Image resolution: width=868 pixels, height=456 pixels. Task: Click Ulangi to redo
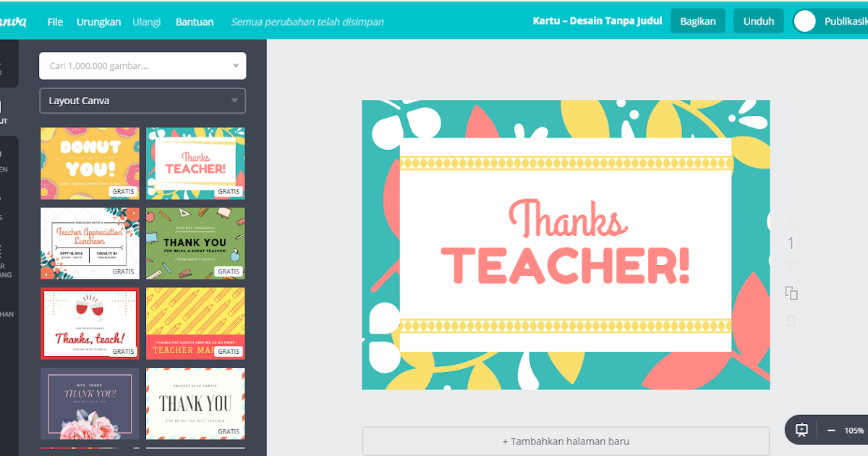click(x=147, y=22)
